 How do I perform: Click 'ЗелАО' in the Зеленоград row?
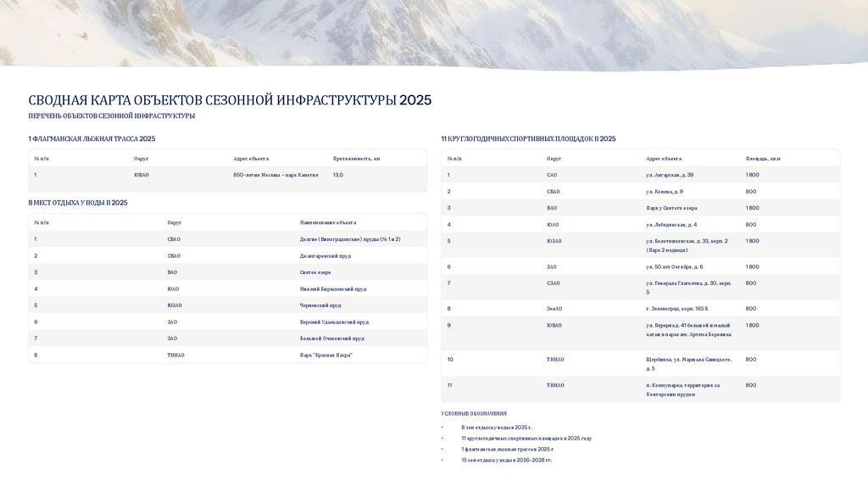click(554, 309)
